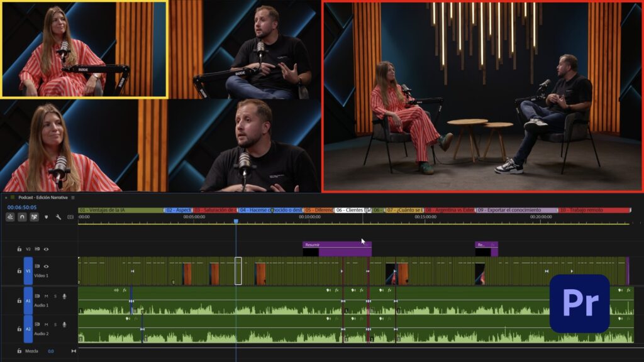Select the 'Podcast - Edición Narrativa' sequence tab
This screenshot has height=362, width=644.
pyautogui.click(x=43, y=197)
